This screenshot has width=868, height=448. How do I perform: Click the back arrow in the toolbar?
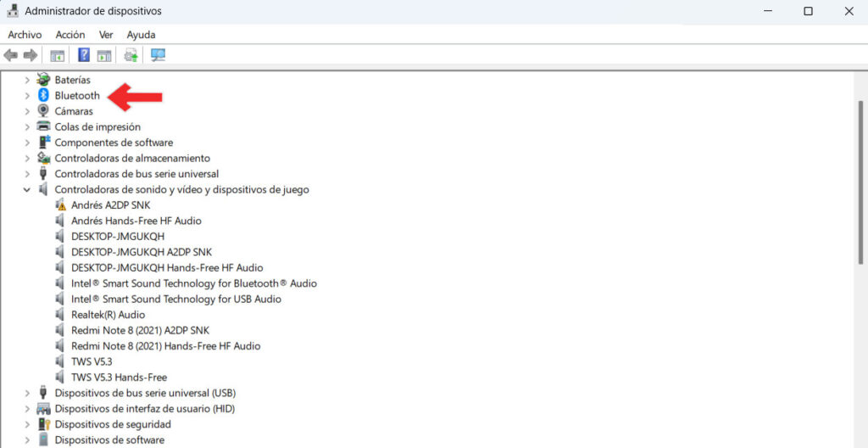click(10, 55)
